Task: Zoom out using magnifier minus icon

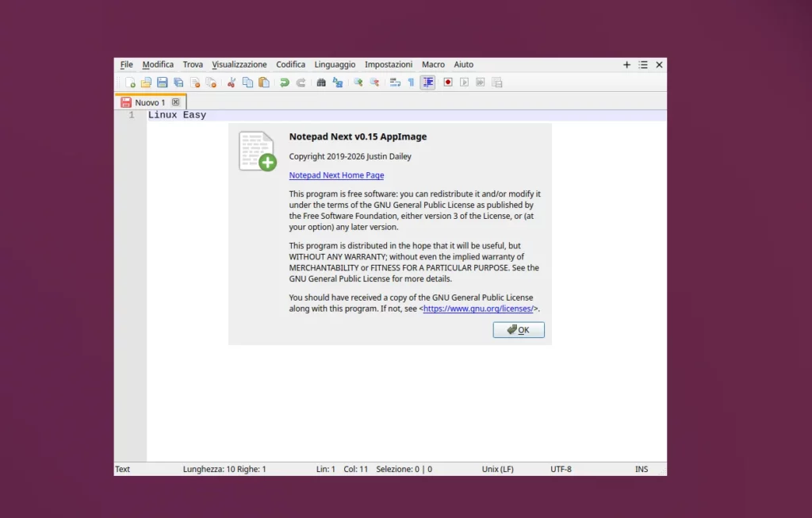Action: (374, 82)
